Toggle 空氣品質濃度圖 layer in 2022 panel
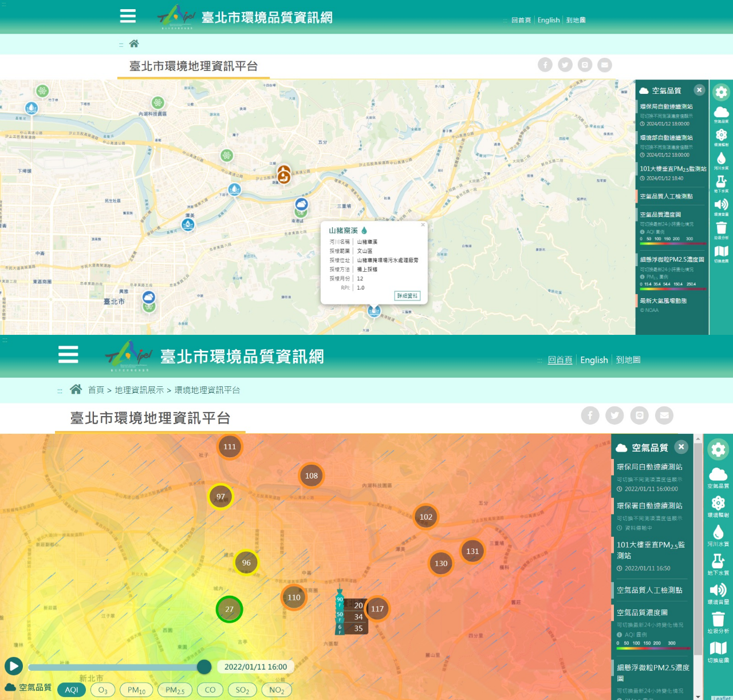Screen dimensions: 733x700 pos(642,612)
